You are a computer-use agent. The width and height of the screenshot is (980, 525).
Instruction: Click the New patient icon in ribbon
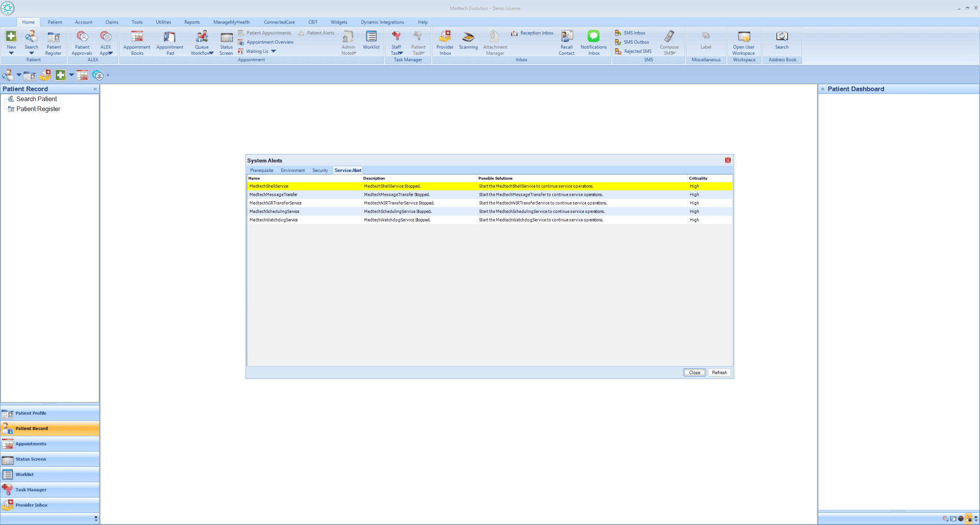11,37
